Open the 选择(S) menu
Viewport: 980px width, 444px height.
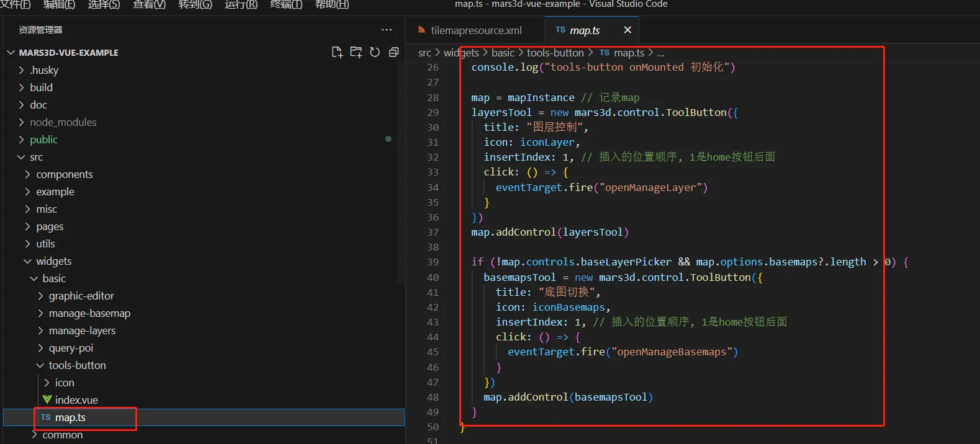click(104, 4)
